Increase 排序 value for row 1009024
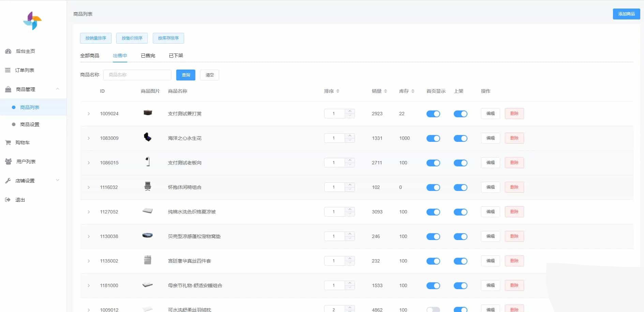Viewport: 644px width, 312px height. point(350,111)
